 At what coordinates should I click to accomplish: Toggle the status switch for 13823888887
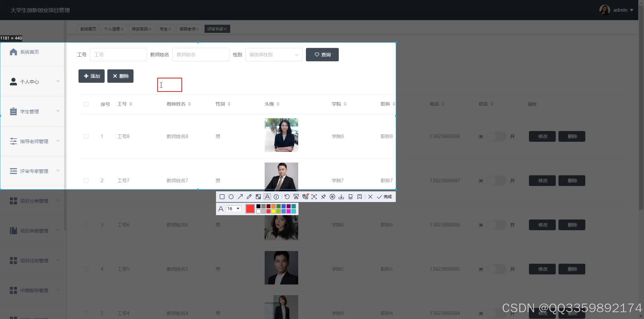point(496,181)
